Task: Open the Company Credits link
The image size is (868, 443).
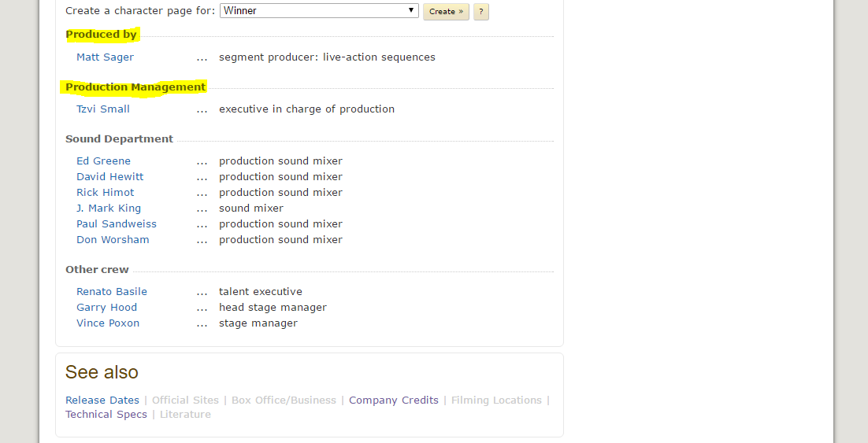Action: coord(393,401)
